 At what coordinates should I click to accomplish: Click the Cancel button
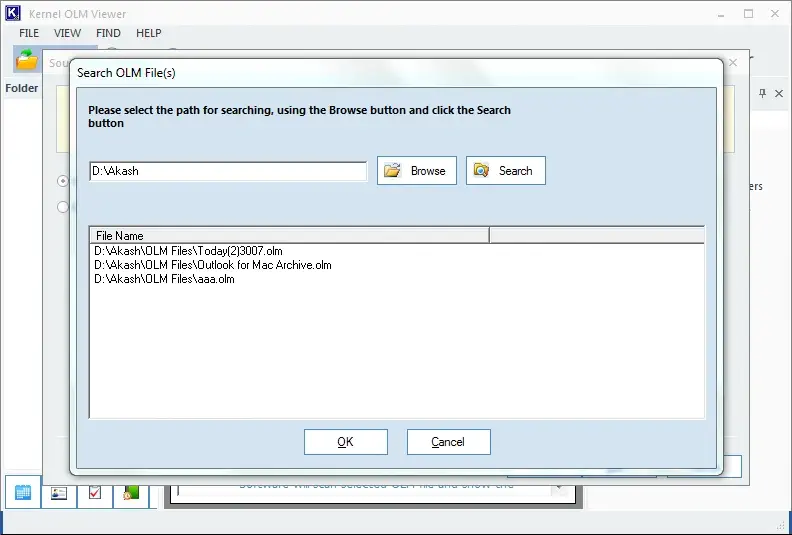pos(449,442)
